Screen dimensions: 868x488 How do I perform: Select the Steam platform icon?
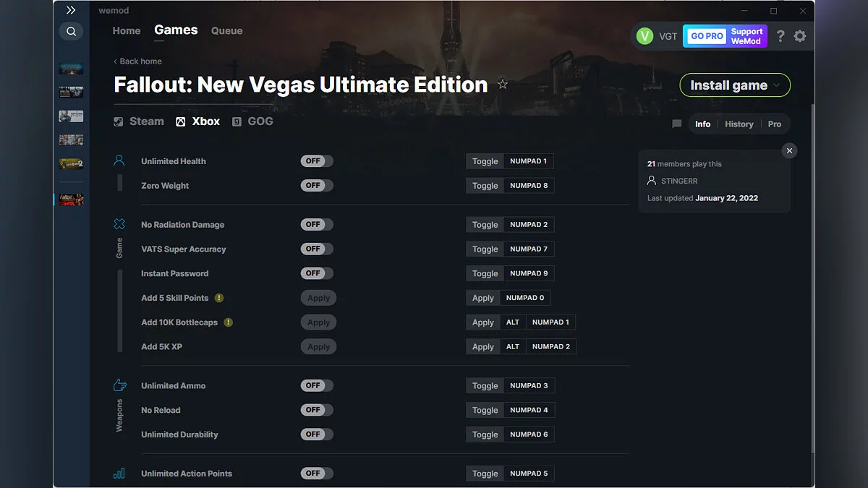point(118,121)
